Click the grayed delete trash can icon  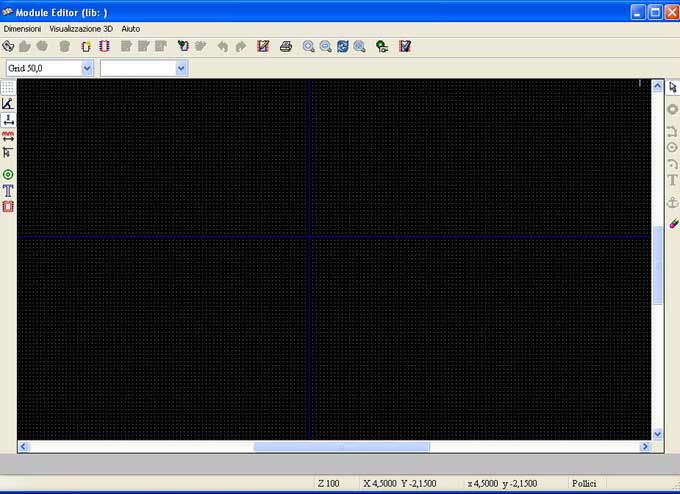click(x=65, y=46)
